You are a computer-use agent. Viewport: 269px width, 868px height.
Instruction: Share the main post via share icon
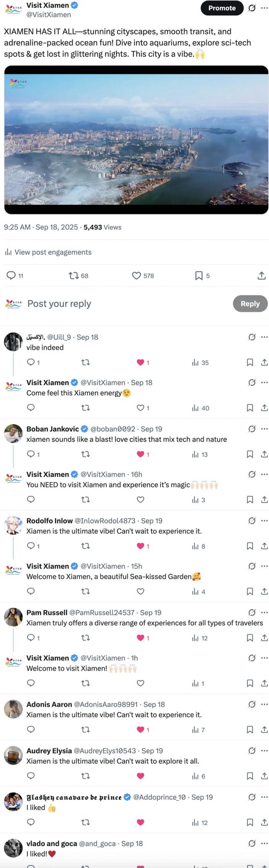pos(261,275)
